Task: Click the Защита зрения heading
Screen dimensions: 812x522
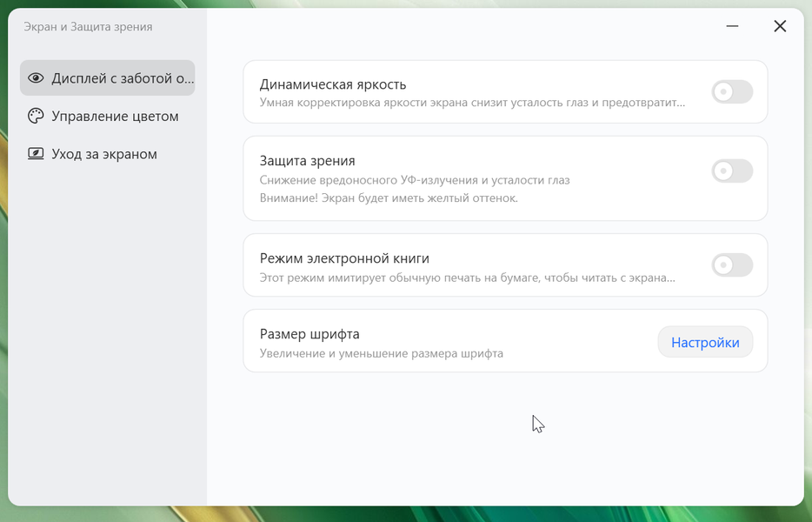Action: coord(308,161)
